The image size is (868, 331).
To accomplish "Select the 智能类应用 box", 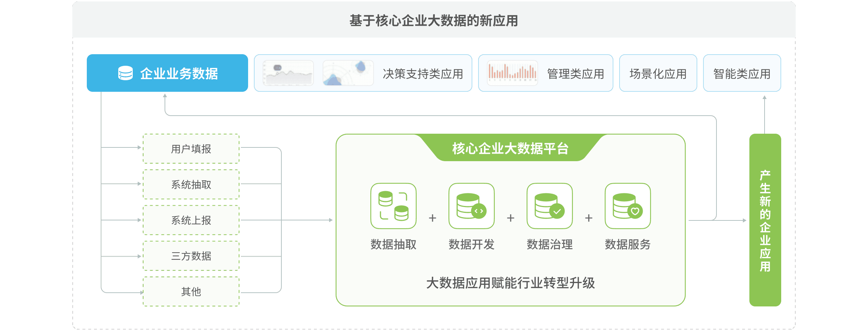I will (x=742, y=73).
